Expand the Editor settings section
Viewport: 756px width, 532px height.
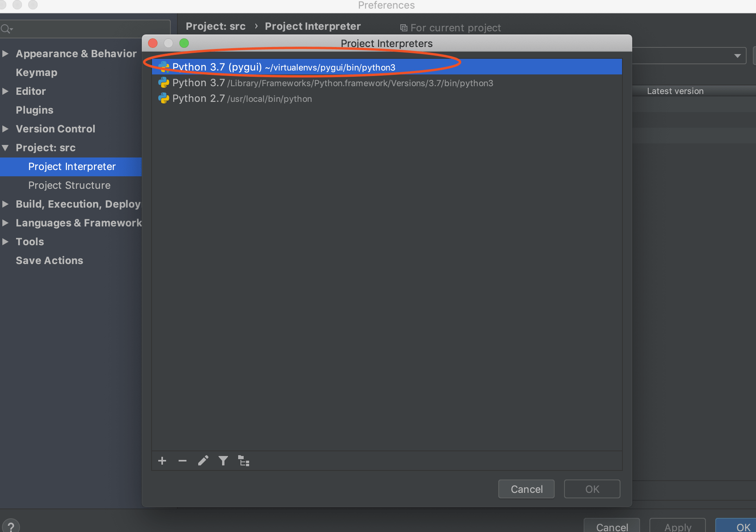[5, 91]
